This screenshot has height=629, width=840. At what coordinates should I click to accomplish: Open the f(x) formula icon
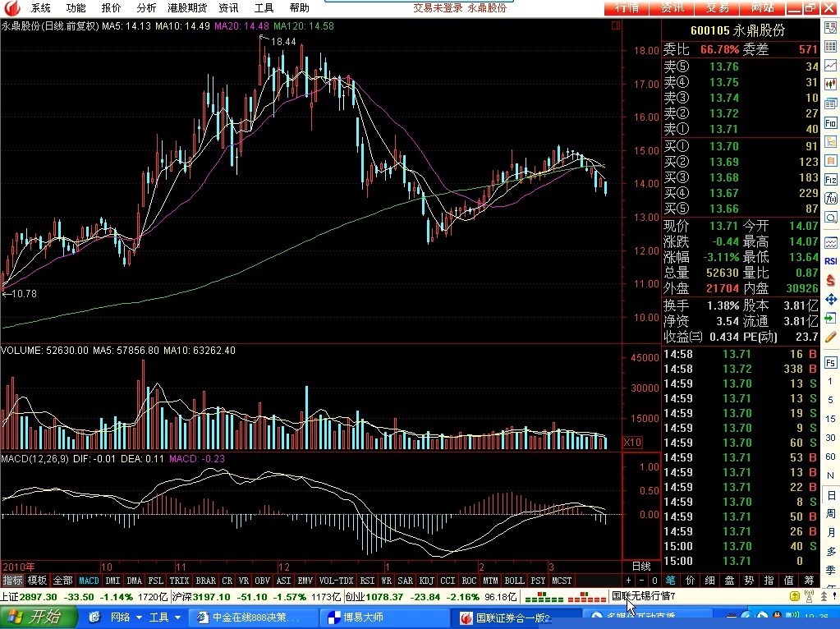point(831,198)
